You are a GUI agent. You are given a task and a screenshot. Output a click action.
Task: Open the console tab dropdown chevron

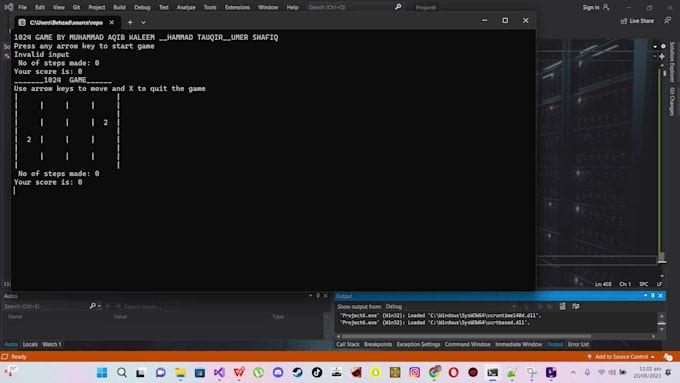click(143, 23)
